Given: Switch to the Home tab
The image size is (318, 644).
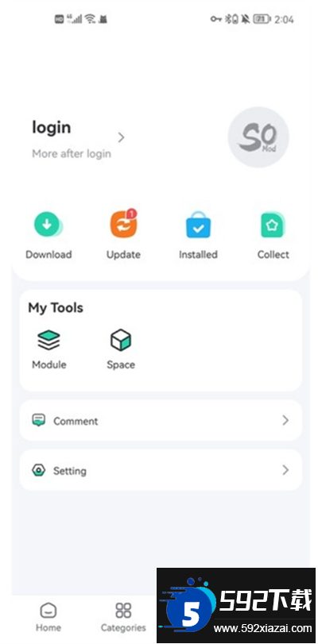Looking at the screenshot, I should [x=48, y=617].
